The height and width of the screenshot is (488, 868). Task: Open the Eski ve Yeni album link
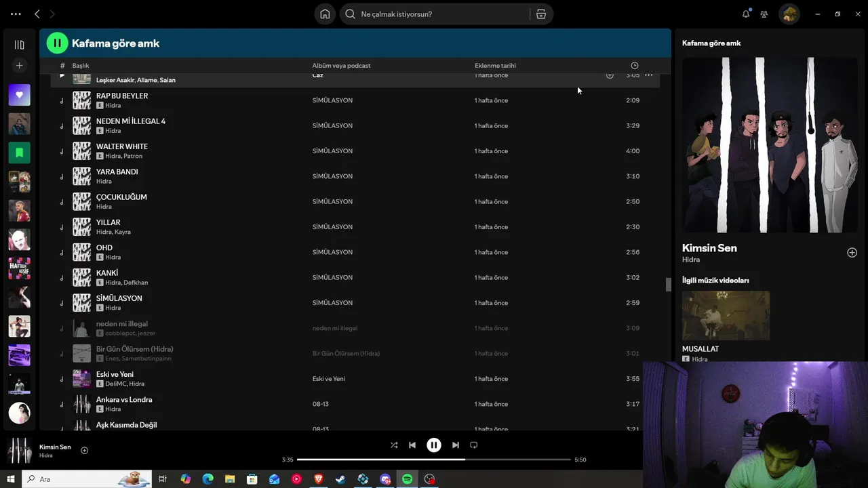[x=329, y=379]
